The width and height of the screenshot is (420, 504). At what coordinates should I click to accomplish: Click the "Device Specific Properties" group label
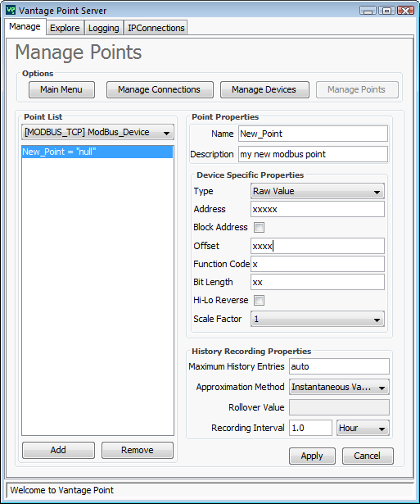click(x=251, y=175)
